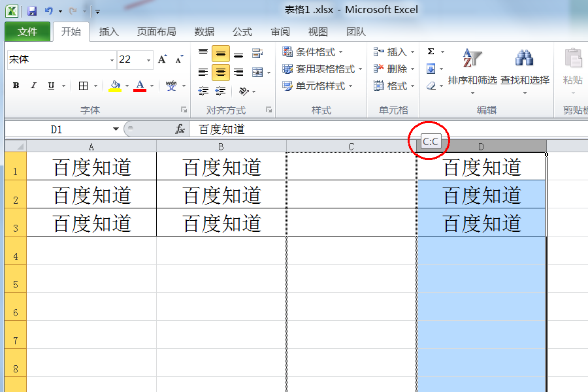Toggle bold formatting
Image resolution: width=588 pixels, height=392 pixels.
tap(16, 86)
